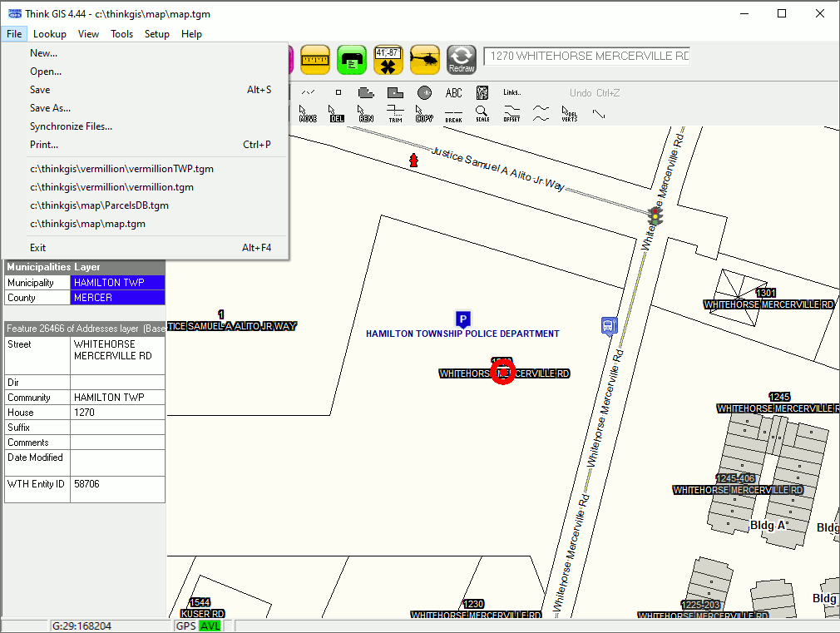The image size is (840, 633).
Task: Click the Municipality value HAMILTON TWP
Action: click(117, 283)
